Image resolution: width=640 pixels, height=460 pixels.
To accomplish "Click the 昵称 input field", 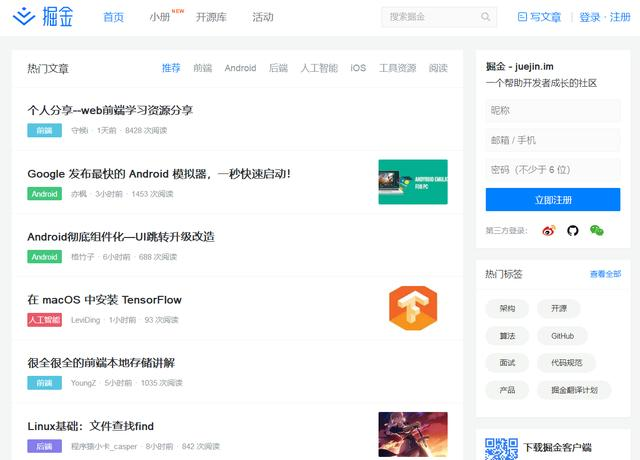I will 553,110.
